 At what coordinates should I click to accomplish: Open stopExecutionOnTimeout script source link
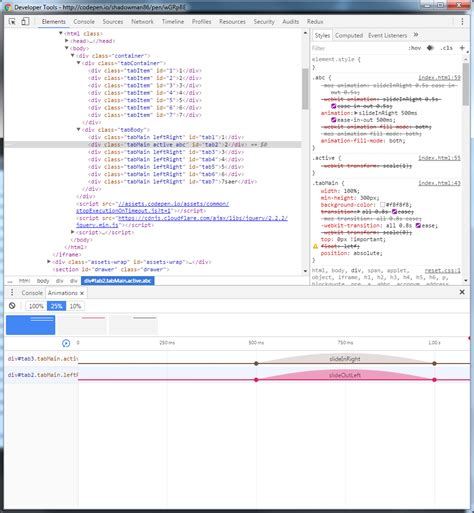click(x=152, y=207)
